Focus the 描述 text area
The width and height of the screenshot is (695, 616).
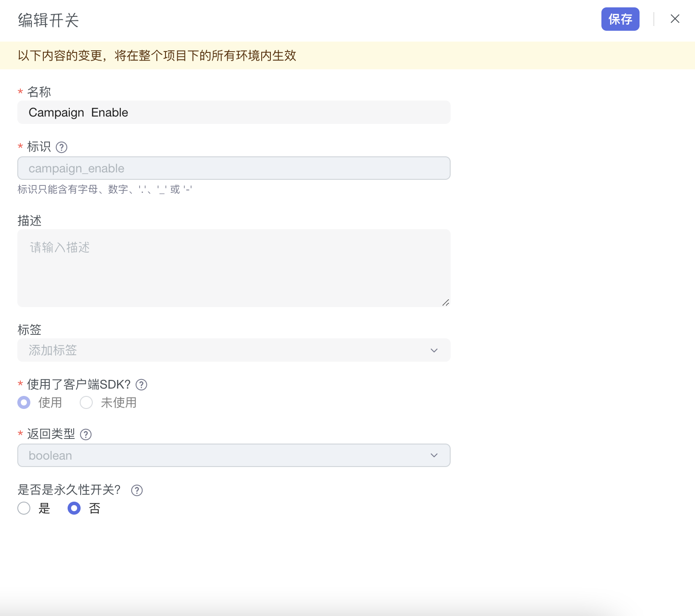coord(234,268)
